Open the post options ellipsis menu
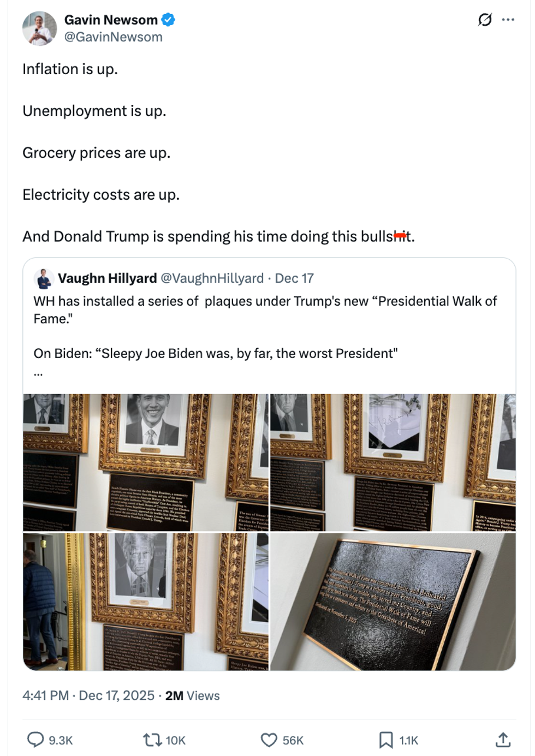The height and width of the screenshot is (756, 535). (507, 18)
